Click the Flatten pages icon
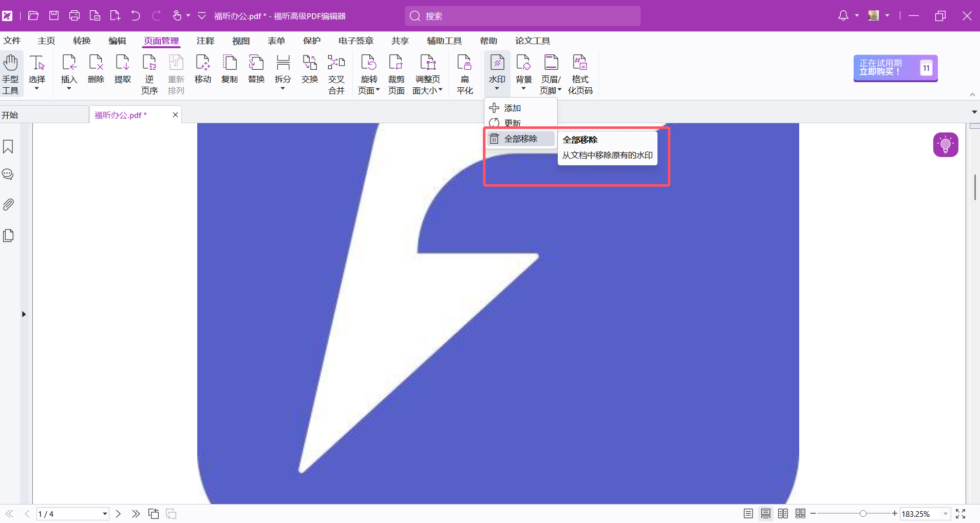980x523 pixels. point(464,74)
